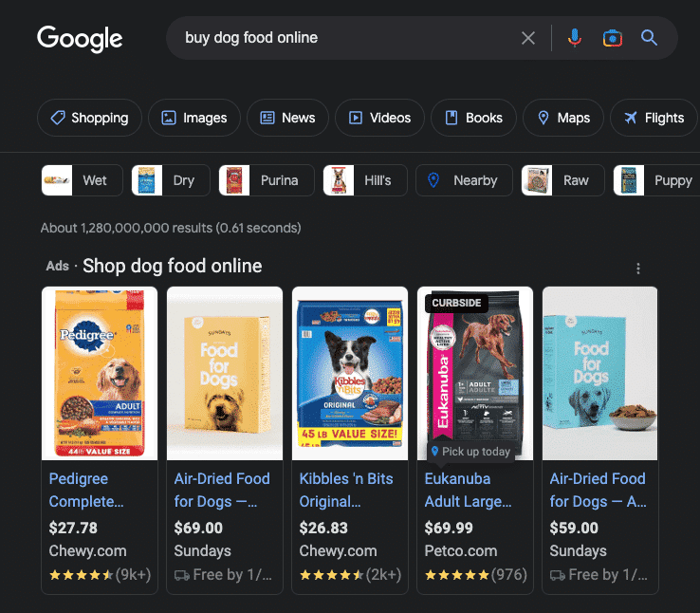Open the Pedigree Complete product link

pos(86,491)
